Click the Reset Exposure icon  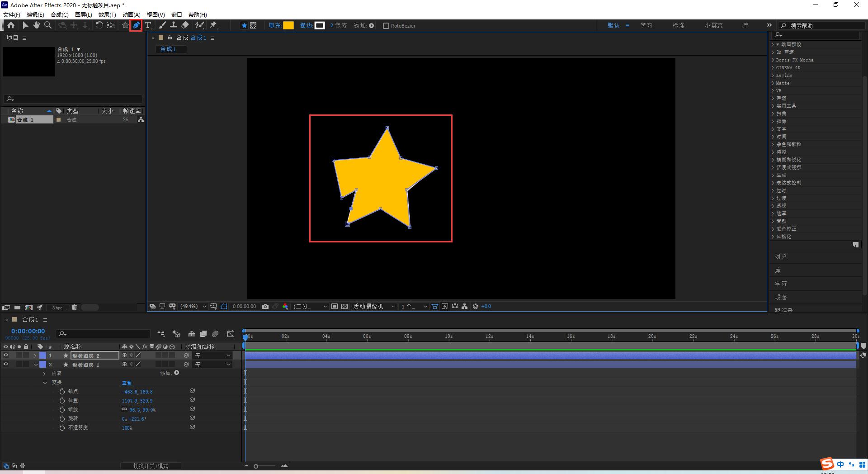tap(476, 306)
